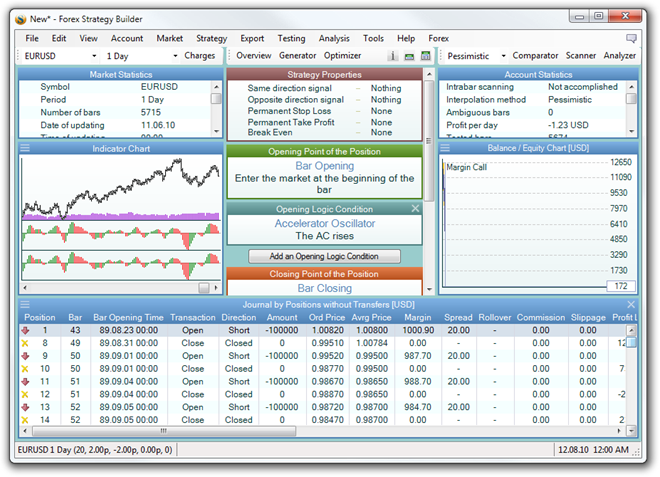Click the Bar Opening Time column header
Viewport: 660px width, 477px height.
click(128, 317)
